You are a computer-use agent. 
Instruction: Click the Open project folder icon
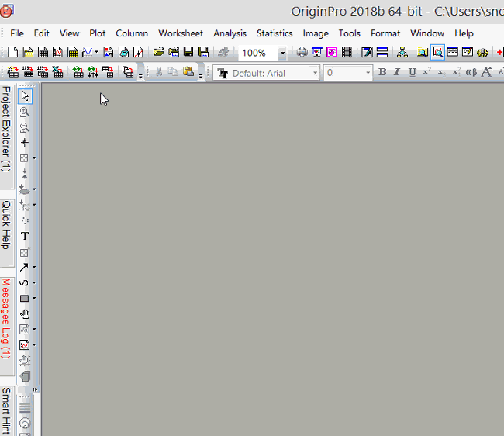coord(158,53)
